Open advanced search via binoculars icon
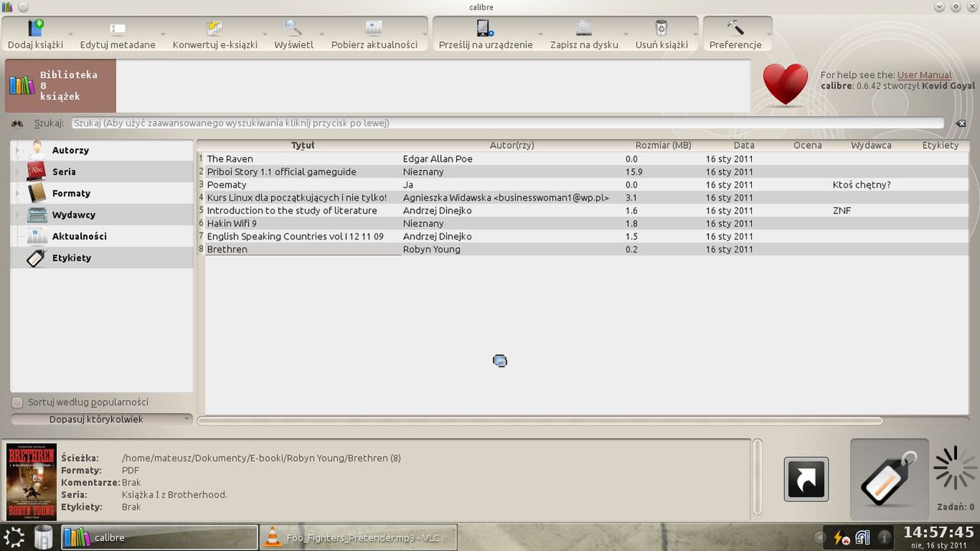The height and width of the screenshot is (551, 980). coord(18,123)
